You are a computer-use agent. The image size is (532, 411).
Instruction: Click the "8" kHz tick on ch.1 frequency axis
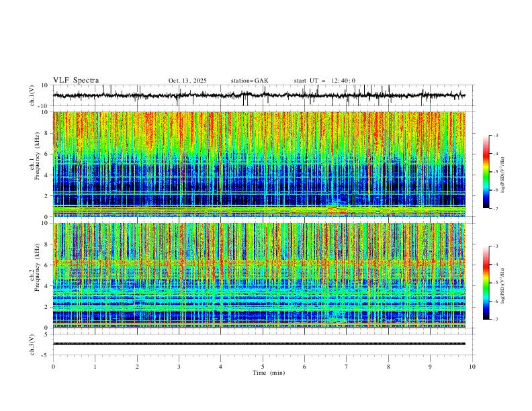pyautogui.click(x=47, y=133)
